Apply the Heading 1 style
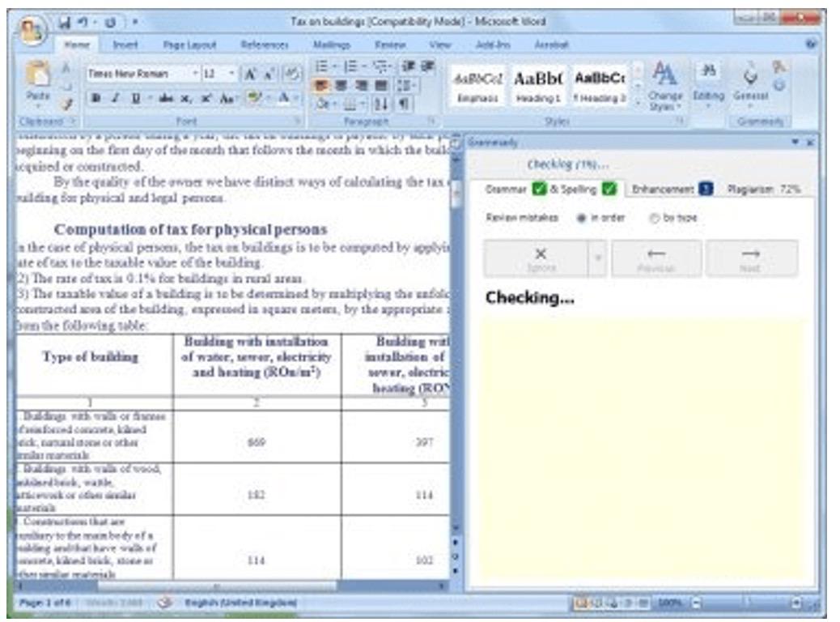The image size is (840, 622). [x=538, y=86]
